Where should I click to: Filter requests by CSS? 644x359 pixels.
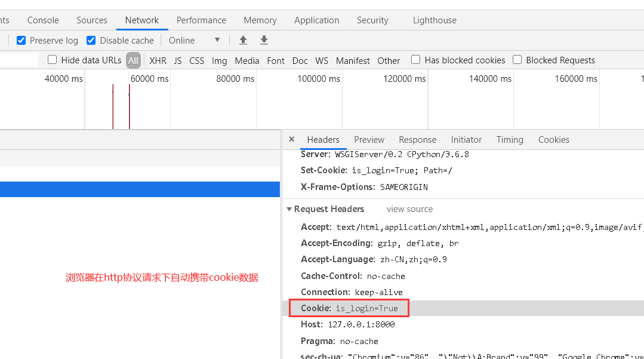(x=197, y=60)
